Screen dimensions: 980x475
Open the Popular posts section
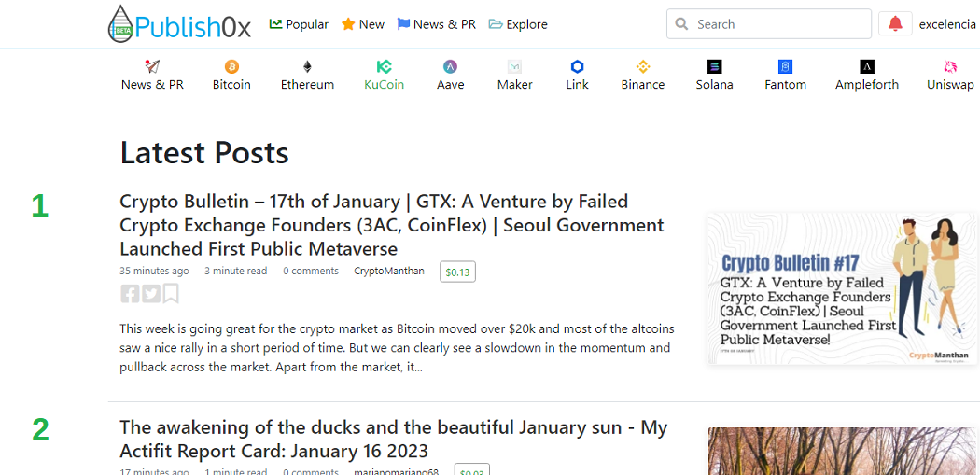click(299, 24)
